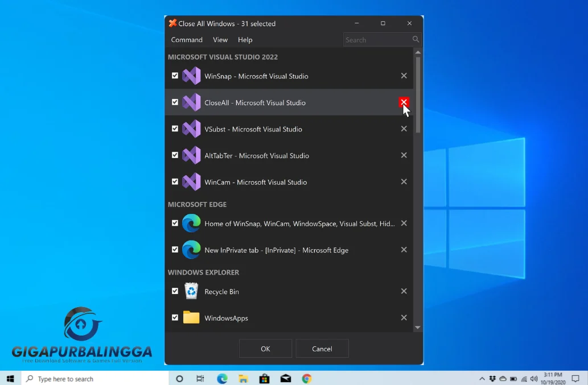Click Close All Windows title bar icon
The height and width of the screenshot is (385, 588).
point(172,23)
